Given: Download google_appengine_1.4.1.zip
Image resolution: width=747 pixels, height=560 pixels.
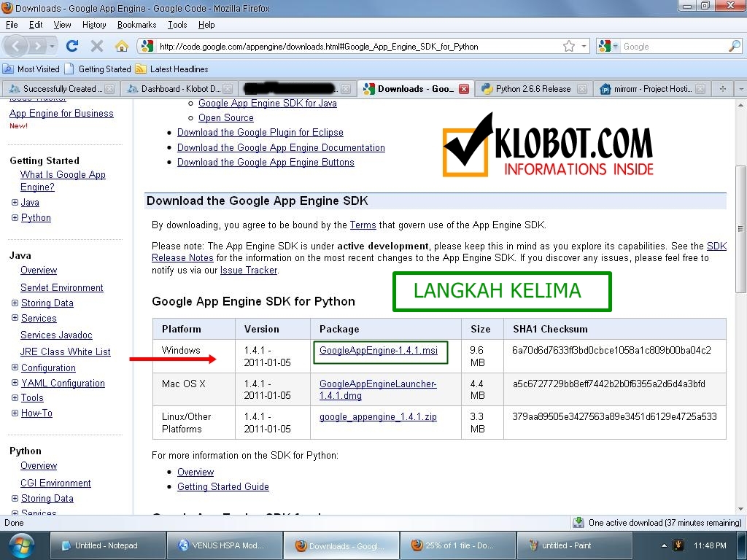Looking at the screenshot, I should [x=378, y=416].
